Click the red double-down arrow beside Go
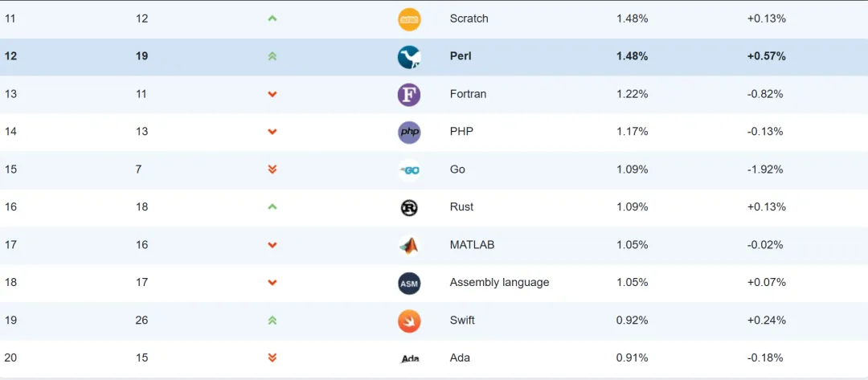The height and width of the screenshot is (380, 868). point(272,170)
